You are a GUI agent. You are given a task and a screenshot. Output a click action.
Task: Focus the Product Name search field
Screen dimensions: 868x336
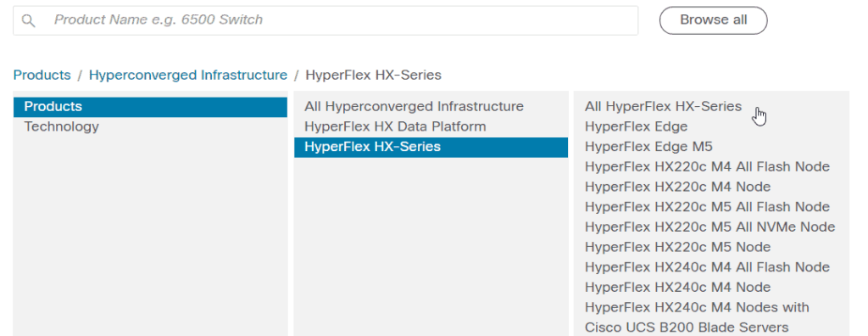click(x=325, y=20)
